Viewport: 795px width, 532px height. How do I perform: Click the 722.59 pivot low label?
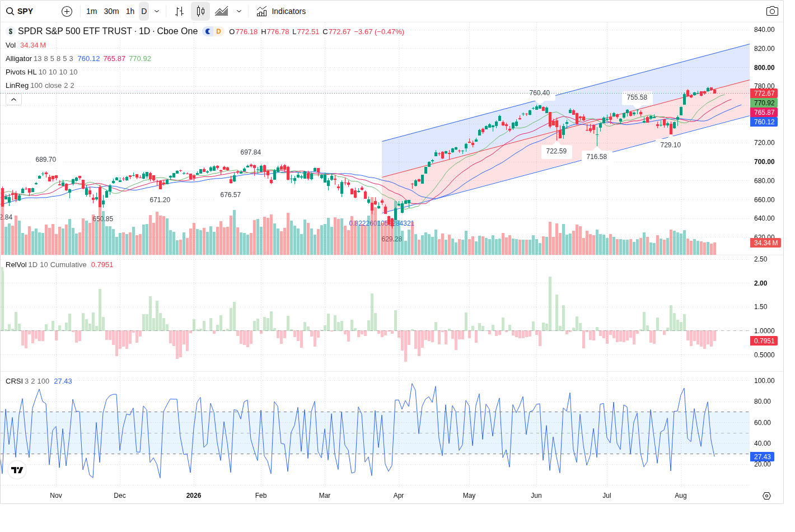556,151
